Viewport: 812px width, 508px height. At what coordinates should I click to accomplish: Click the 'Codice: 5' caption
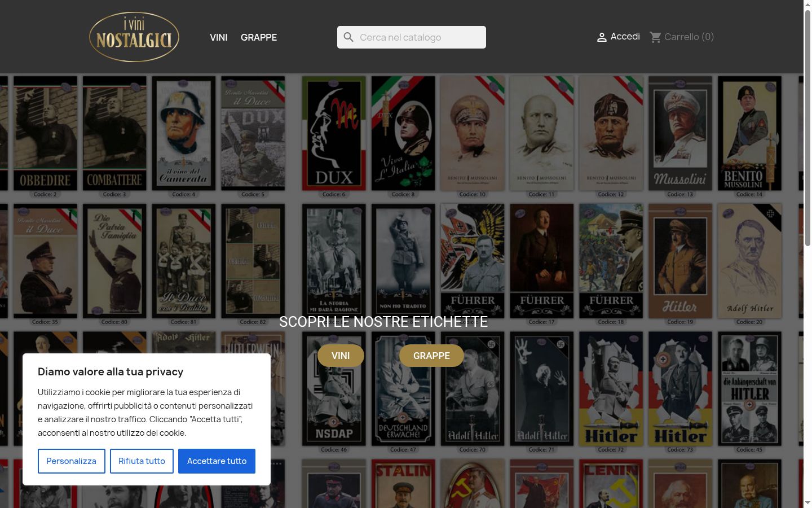click(253, 194)
